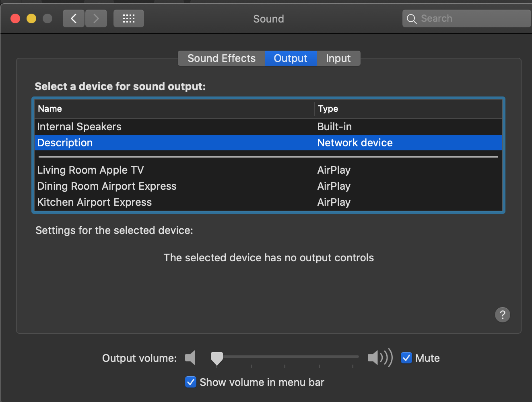Disable Show volume in menu bar
Viewport: 532px width, 402px height.
tap(190, 382)
